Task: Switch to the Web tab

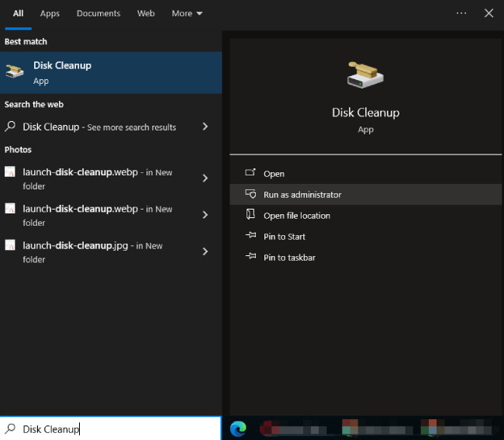Action: click(x=146, y=13)
